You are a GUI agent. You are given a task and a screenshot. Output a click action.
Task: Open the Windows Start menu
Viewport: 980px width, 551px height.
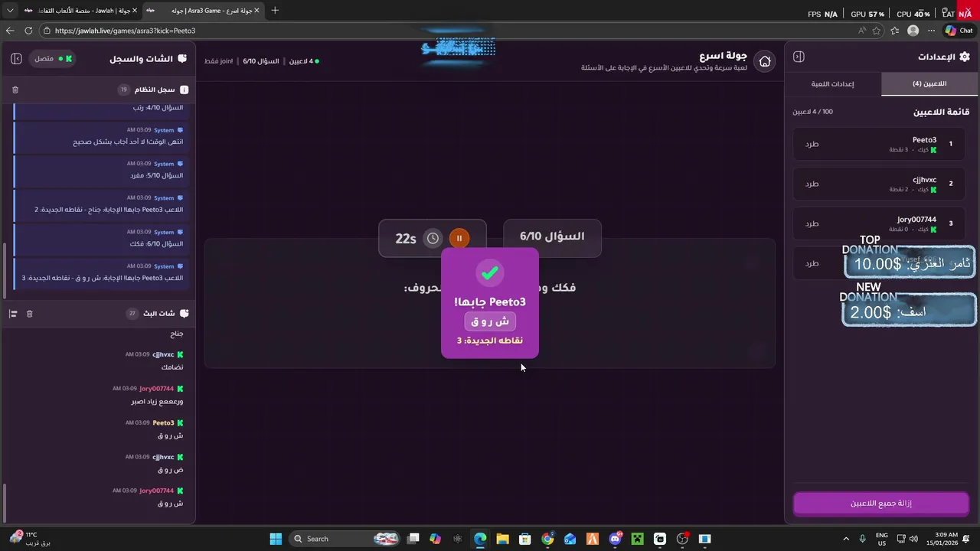tap(276, 539)
